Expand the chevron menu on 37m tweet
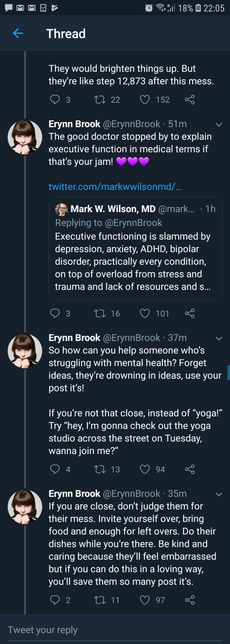The width and height of the screenshot is (230, 644). [x=219, y=338]
